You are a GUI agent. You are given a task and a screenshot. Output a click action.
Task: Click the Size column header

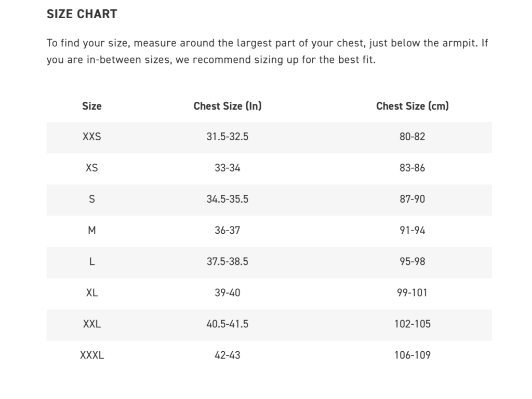tap(92, 106)
